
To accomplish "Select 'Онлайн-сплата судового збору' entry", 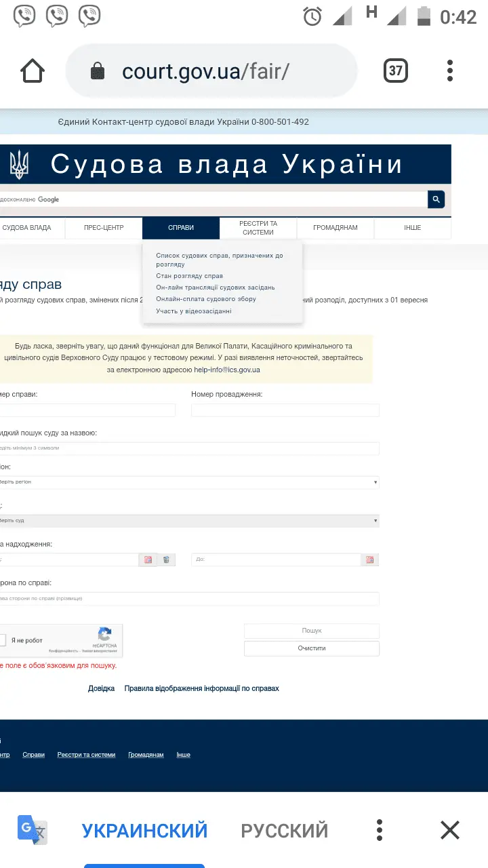I will [205, 299].
